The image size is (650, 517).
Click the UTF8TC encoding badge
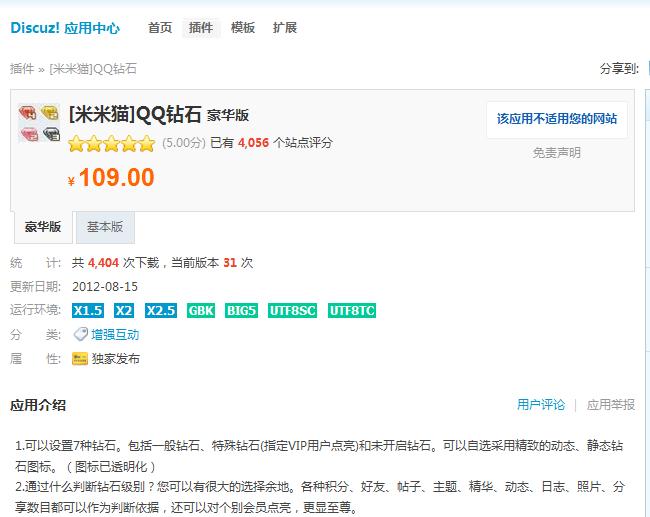[x=352, y=311]
